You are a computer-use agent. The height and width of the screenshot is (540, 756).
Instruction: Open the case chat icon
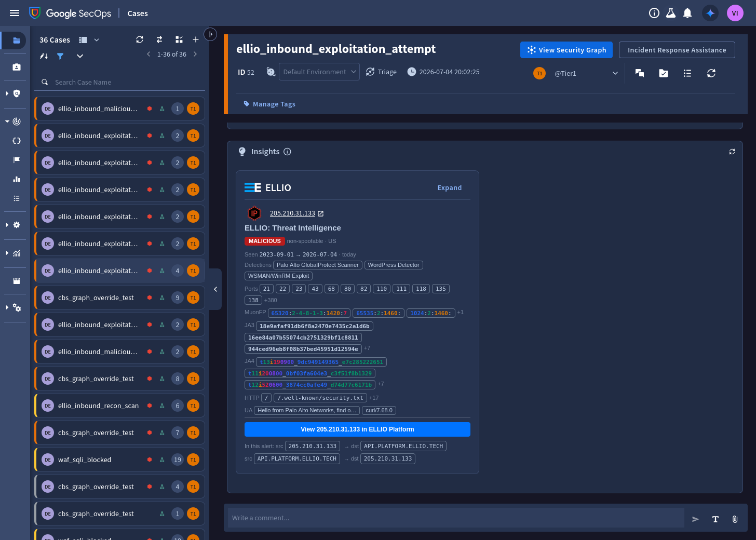point(640,73)
